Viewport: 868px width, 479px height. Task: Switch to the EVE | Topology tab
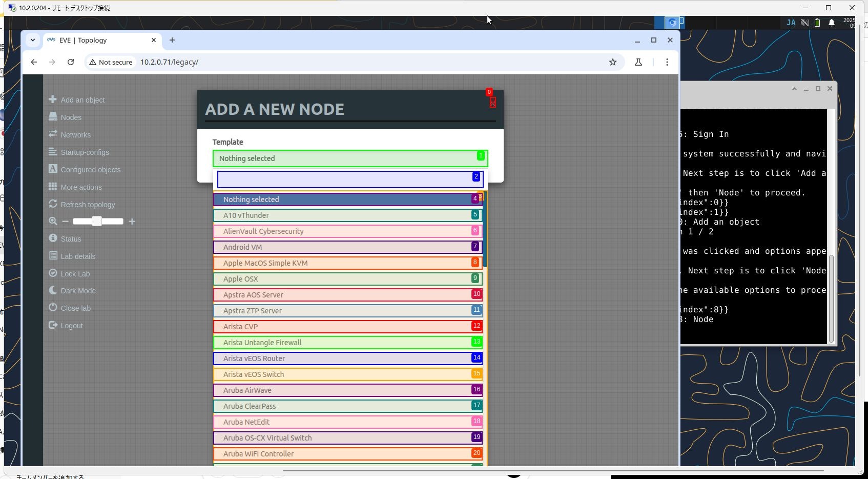tap(102, 40)
